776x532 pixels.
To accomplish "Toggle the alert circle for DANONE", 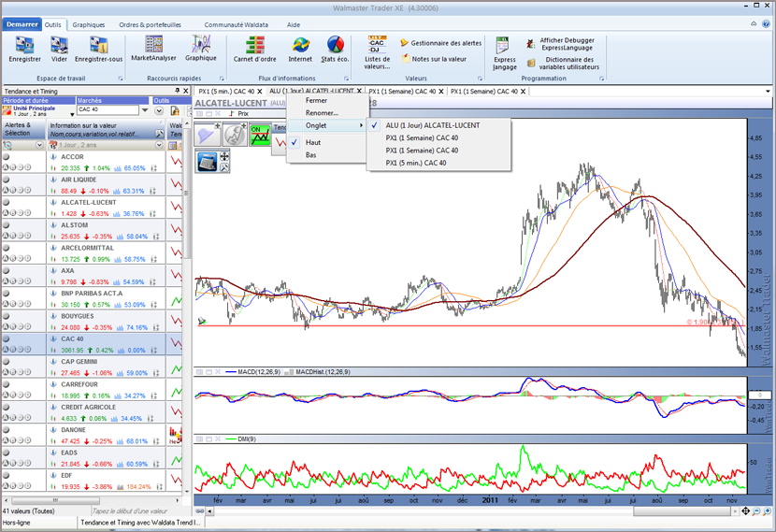I will pos(7,429).
